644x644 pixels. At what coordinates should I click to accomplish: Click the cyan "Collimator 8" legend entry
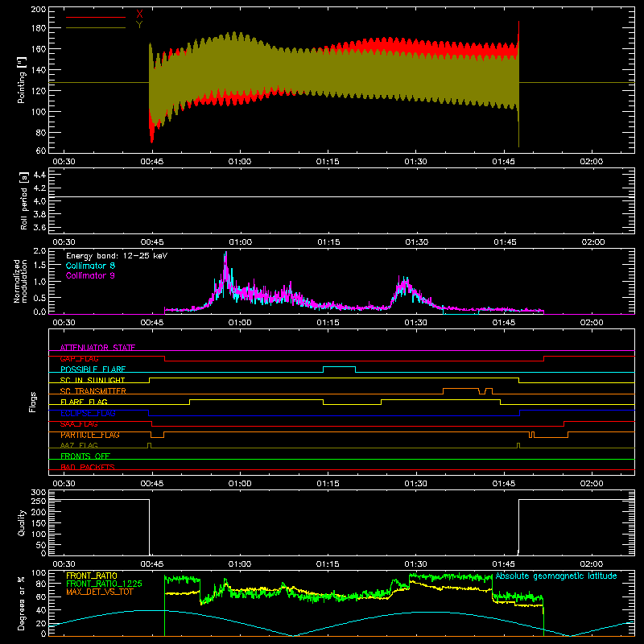[90, 266]
